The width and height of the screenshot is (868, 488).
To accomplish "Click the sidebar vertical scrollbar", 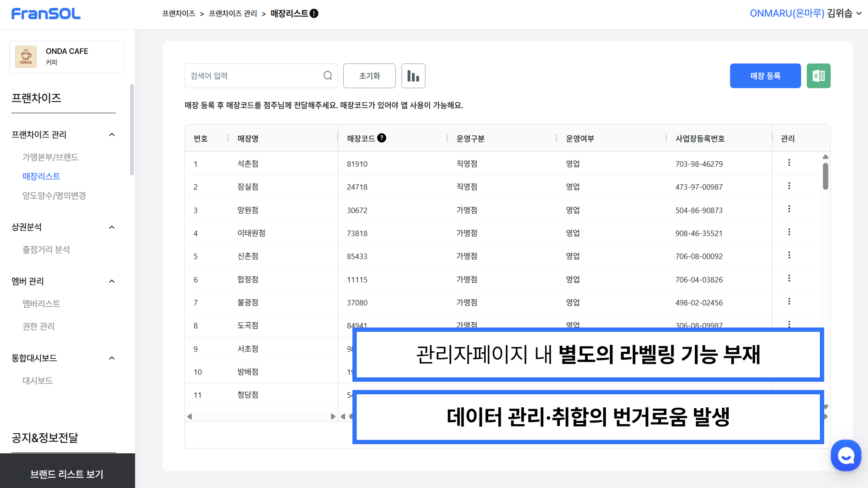I will coord(132,130).
